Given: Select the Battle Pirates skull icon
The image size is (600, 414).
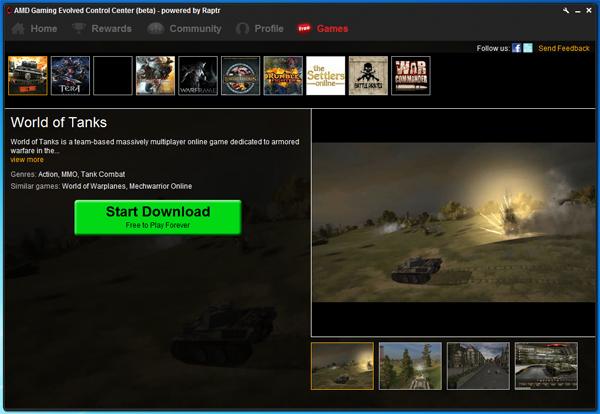Looking at the screenshot, I should (367, 76).
